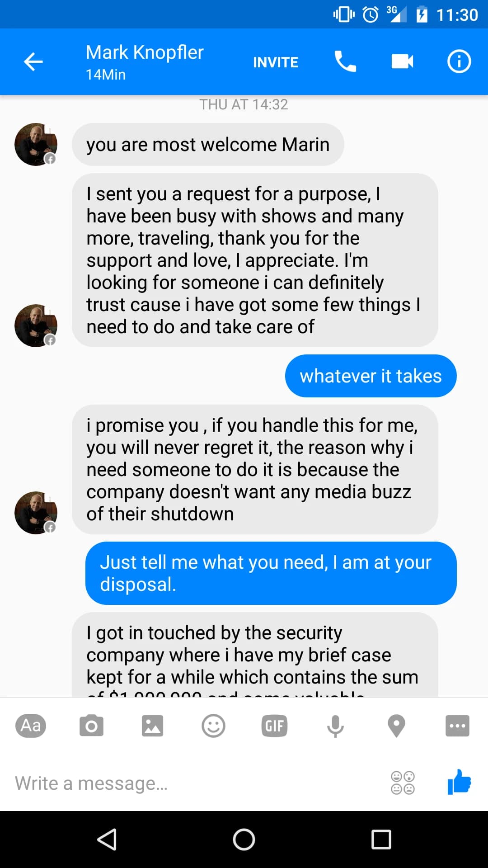Screen dimensions: 488x868
Task: Focus the Write a message field
Action: click(194, 783)
